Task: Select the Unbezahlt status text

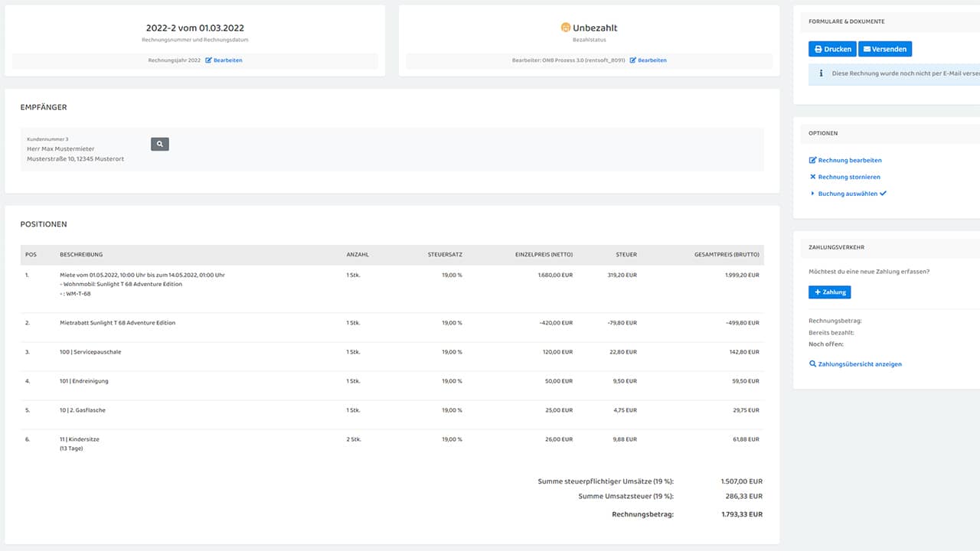Action: 595,28
